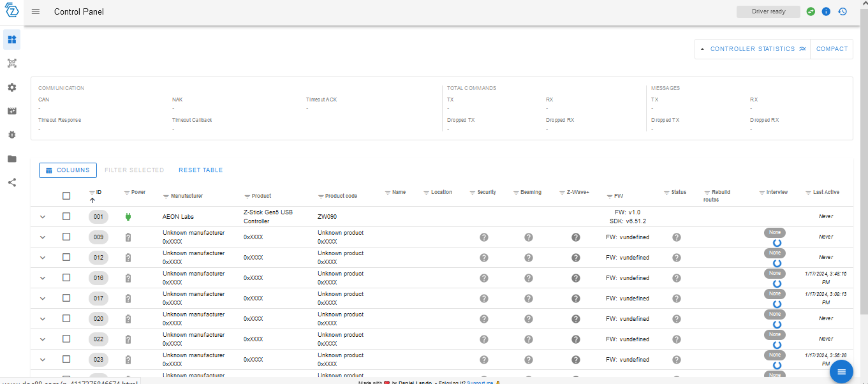Open the Columns selection button
The height and width of the screenshot is (384, 868).
tap(68, 170)
